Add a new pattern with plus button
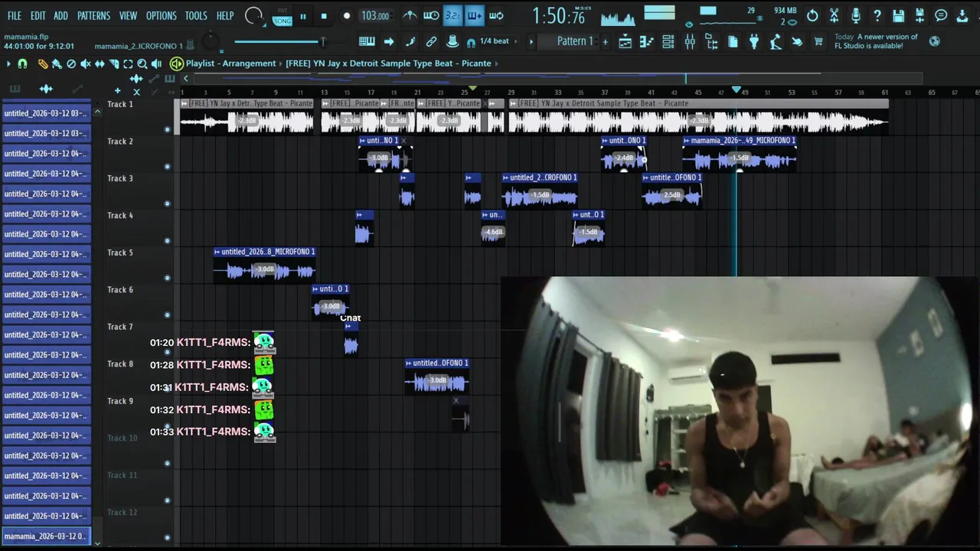The image size is (980, 551). coord(605,41)
